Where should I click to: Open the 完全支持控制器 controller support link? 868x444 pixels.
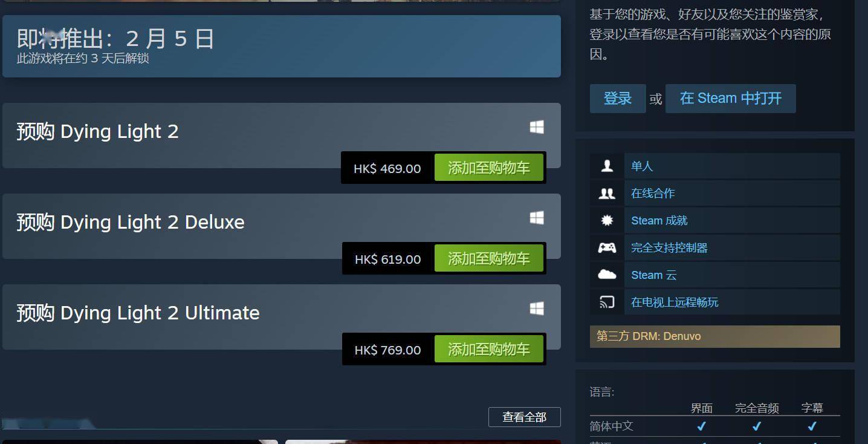tap(669, 247)
